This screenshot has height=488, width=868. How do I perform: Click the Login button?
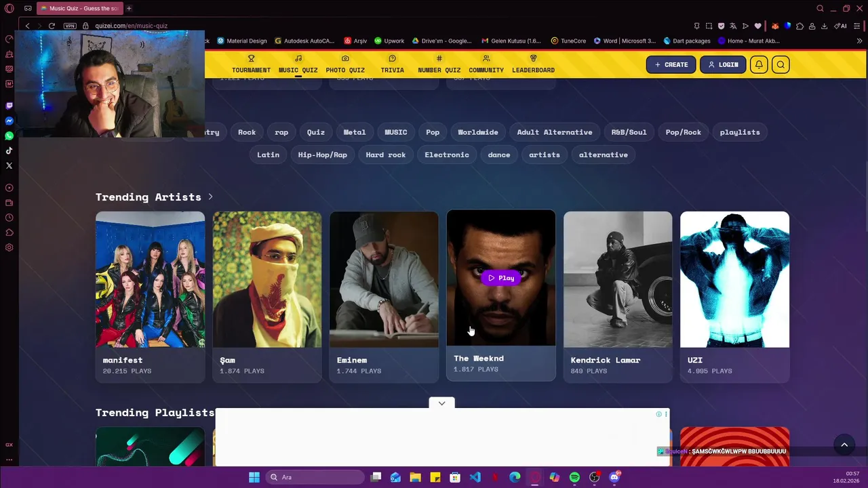[723, 64]
